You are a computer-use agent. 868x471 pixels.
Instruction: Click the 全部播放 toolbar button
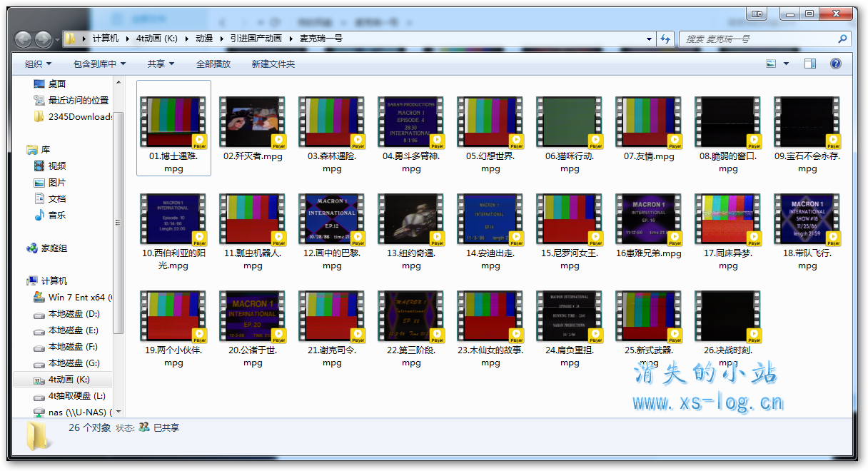tap(213, 64)
